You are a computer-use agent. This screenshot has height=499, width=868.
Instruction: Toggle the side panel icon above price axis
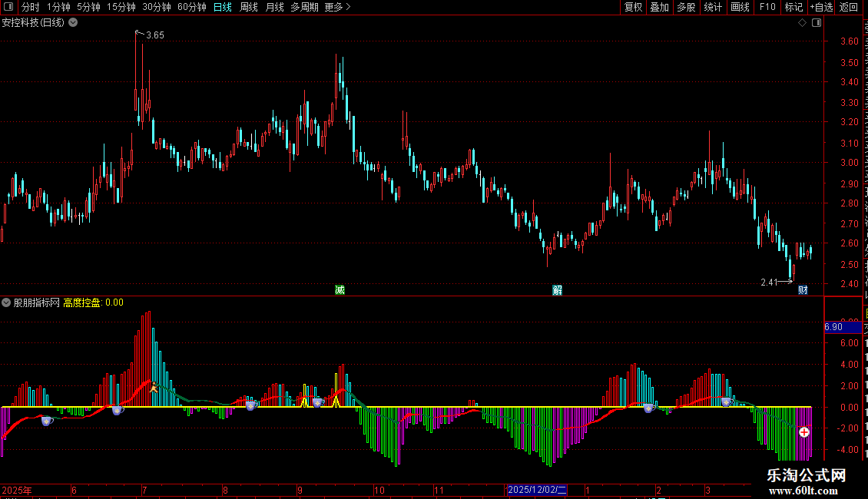[x=817, y=23]
